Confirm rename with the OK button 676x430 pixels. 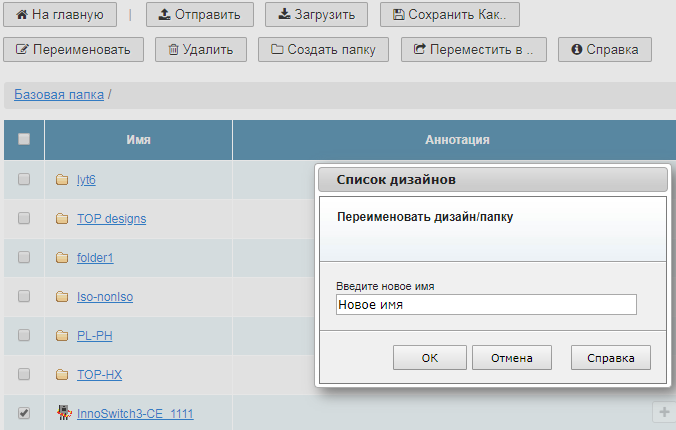(x=429, y=358)
